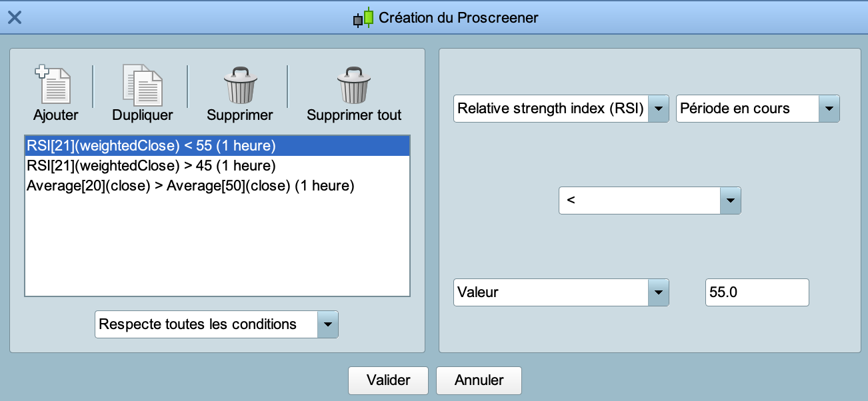Open the Valeur type dropdown
868x401 pixels.
tap(658, 292)
